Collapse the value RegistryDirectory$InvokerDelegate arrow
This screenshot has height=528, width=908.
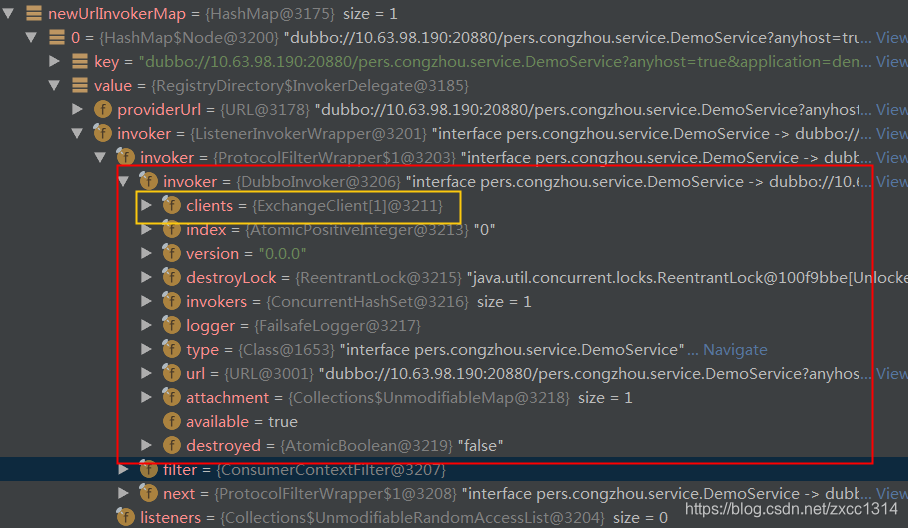tap(54, 86)
